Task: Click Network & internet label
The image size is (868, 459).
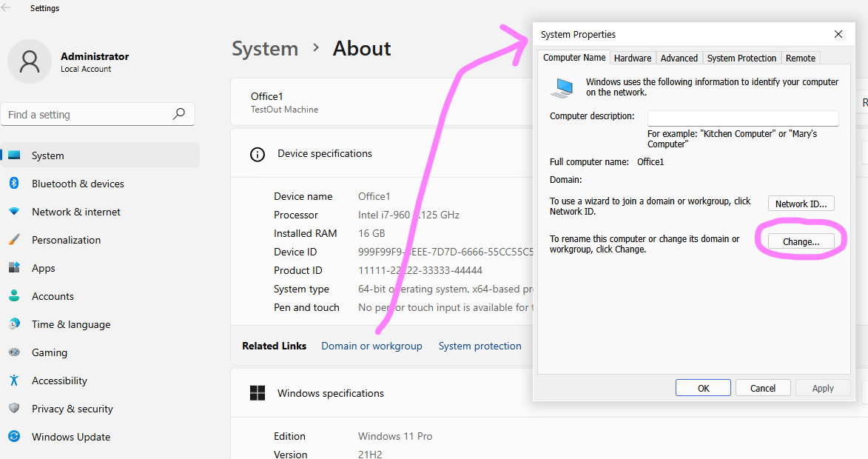Action: (x=75, y=212)
